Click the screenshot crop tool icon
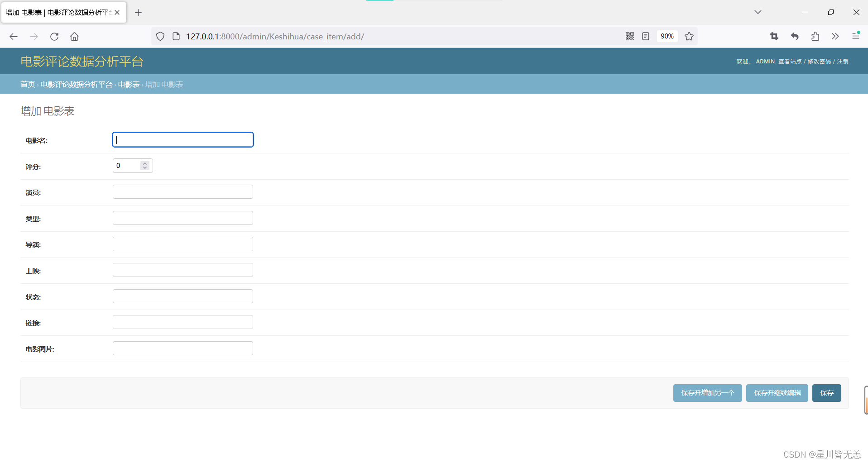 tap(774, 37)
